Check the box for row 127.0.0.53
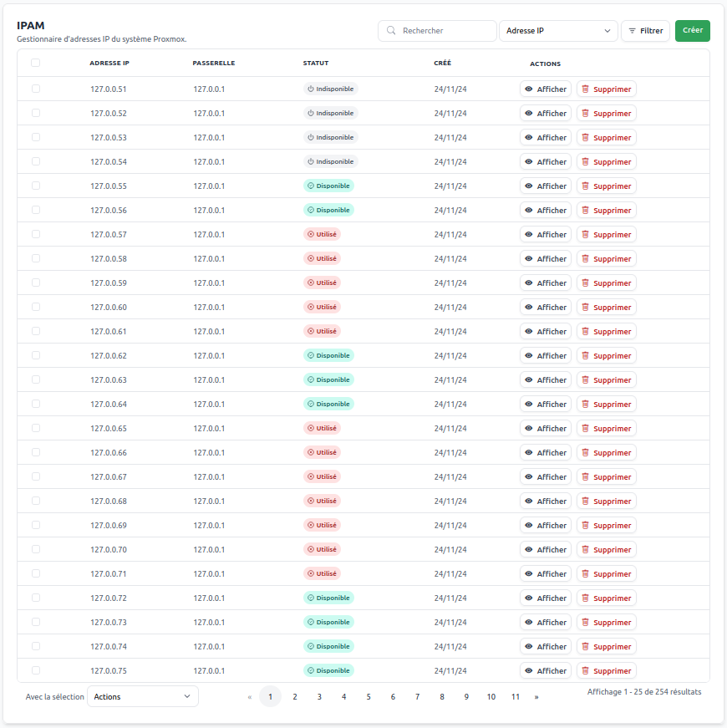 (x=36, y=137)
